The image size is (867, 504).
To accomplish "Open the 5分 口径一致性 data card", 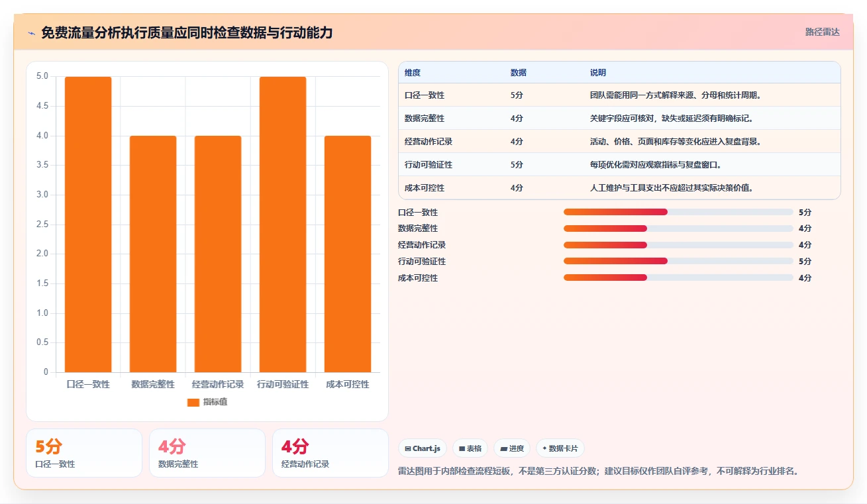I will [x=84, y=453].
